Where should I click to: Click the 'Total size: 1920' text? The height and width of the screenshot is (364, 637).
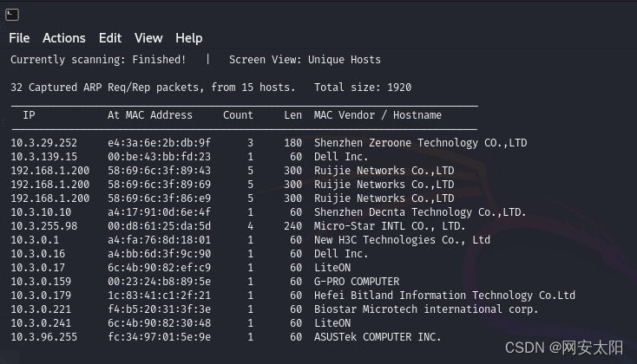(363, 88)
